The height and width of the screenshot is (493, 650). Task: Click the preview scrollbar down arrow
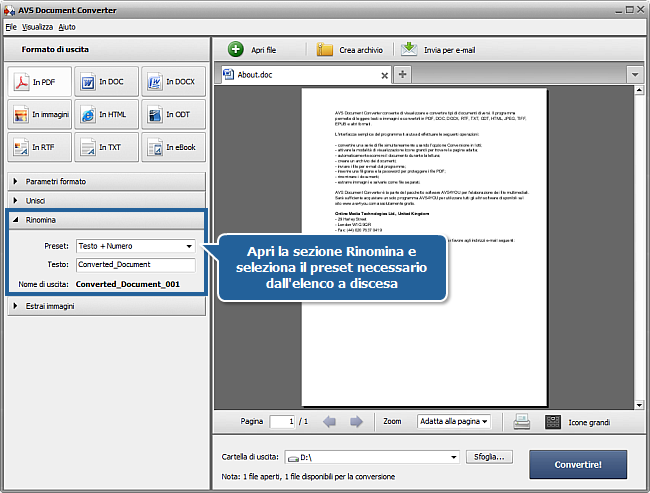[639, 405]
